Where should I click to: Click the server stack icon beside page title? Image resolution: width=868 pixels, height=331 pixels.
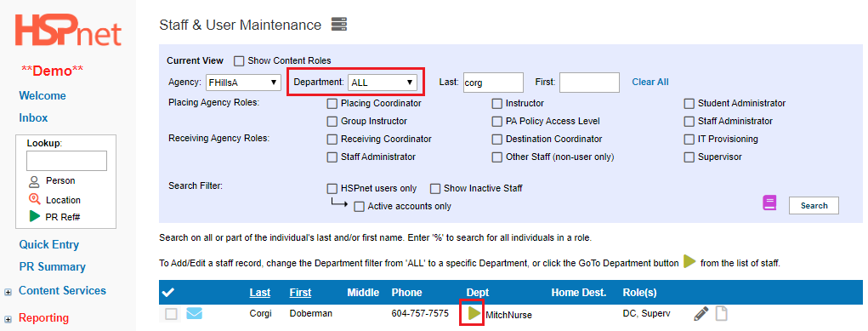(339, 25)
